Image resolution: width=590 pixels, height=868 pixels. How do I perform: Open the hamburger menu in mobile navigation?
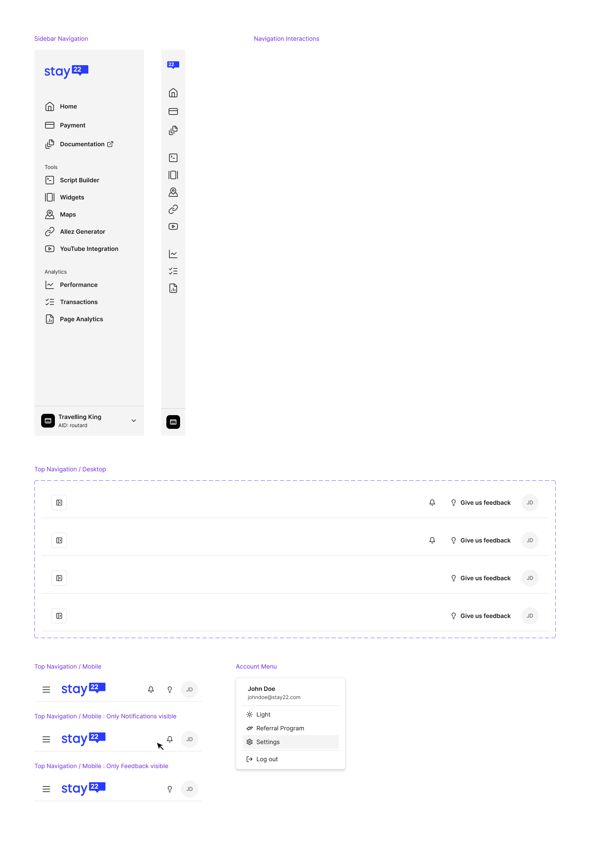pyautogui.click(x=46, y=689)
